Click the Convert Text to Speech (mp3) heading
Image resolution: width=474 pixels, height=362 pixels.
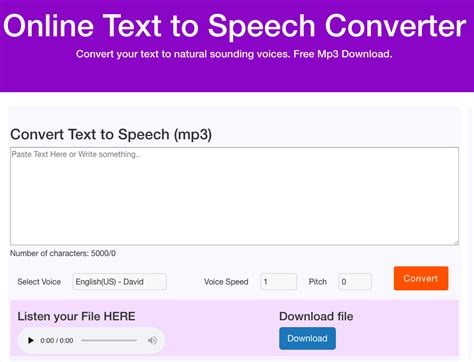[x=111, y=135]
